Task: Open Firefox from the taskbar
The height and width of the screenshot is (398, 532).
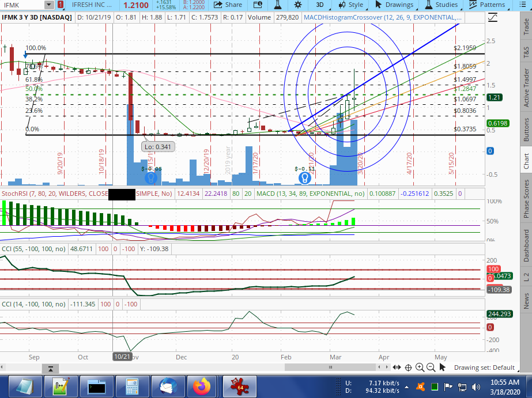Action: pyautogui.click(x=202, y=386)
